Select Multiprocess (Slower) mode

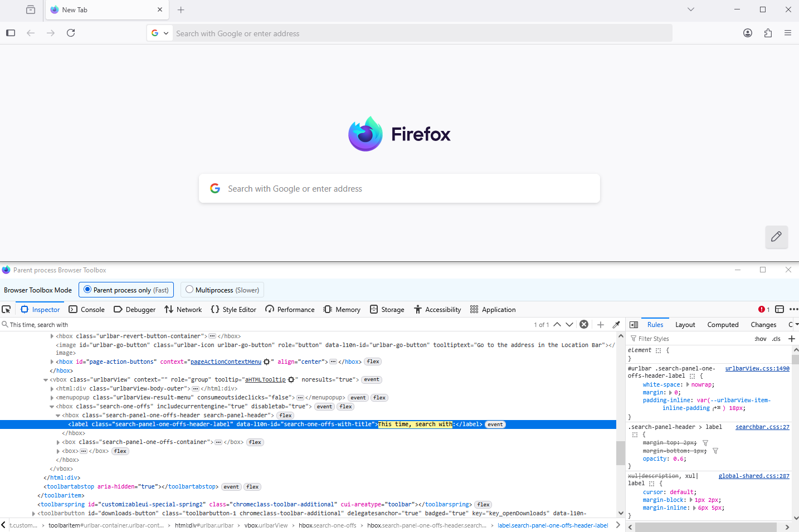click(x=222, y=290)
